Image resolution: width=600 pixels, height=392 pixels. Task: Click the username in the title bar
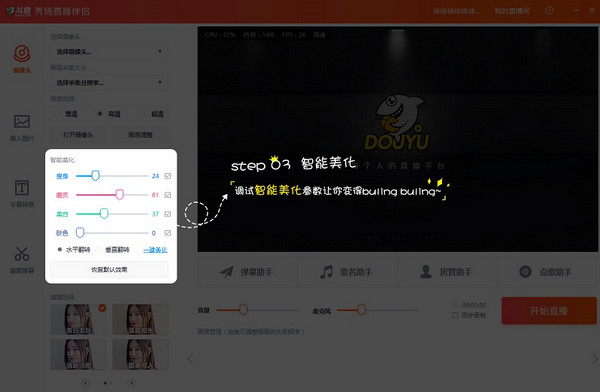pyautogui.click(x=456, y=11)
